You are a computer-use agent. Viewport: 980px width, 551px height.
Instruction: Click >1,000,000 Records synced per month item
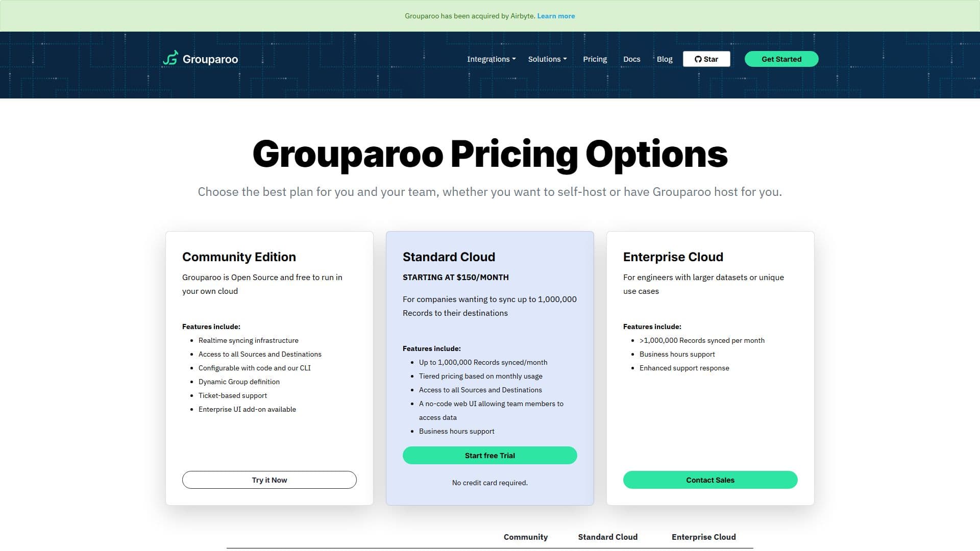point(702,340)
